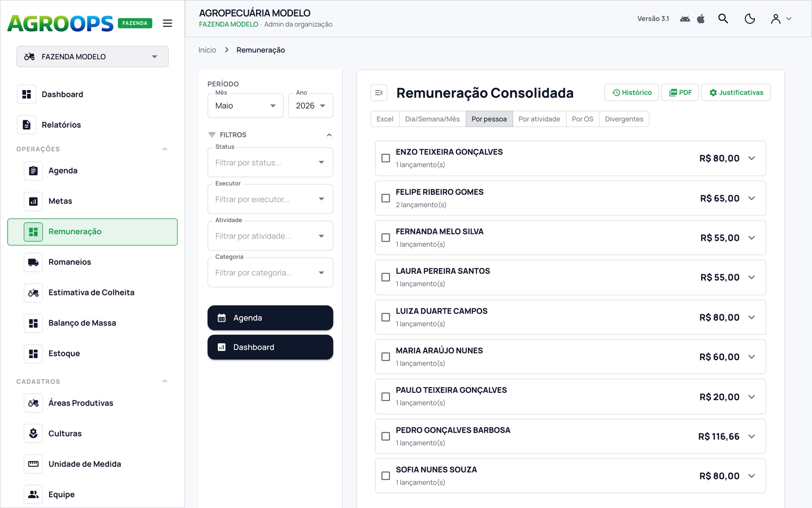Click the Relatórios document icon
Viewport: 812px width, 508px height.
(x=27, y=125)
